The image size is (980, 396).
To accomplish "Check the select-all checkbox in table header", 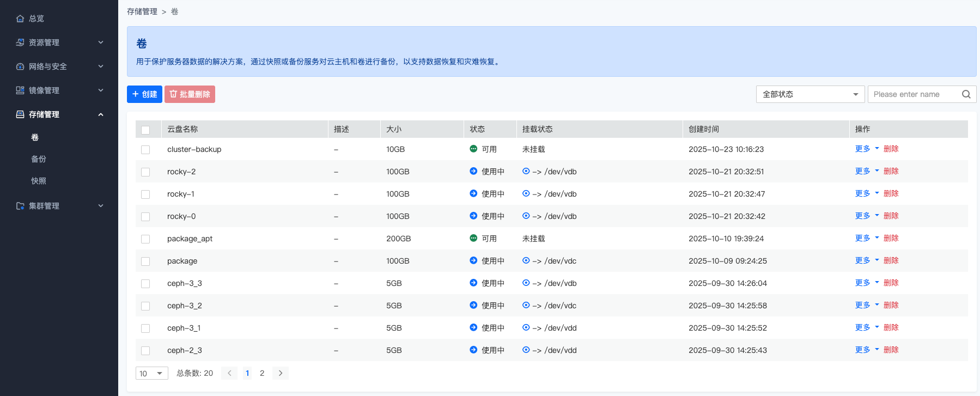I will click(x=145, y=130).
